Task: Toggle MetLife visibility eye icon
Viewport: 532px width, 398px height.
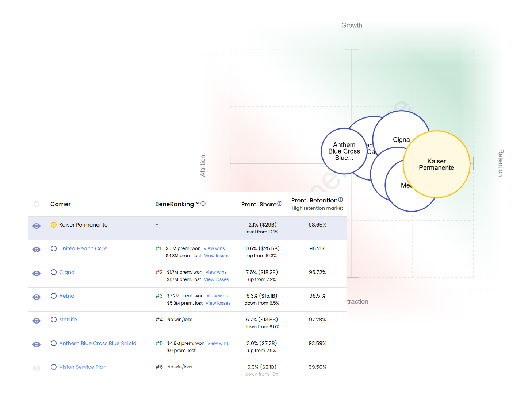Action: (x=37, y=321)
